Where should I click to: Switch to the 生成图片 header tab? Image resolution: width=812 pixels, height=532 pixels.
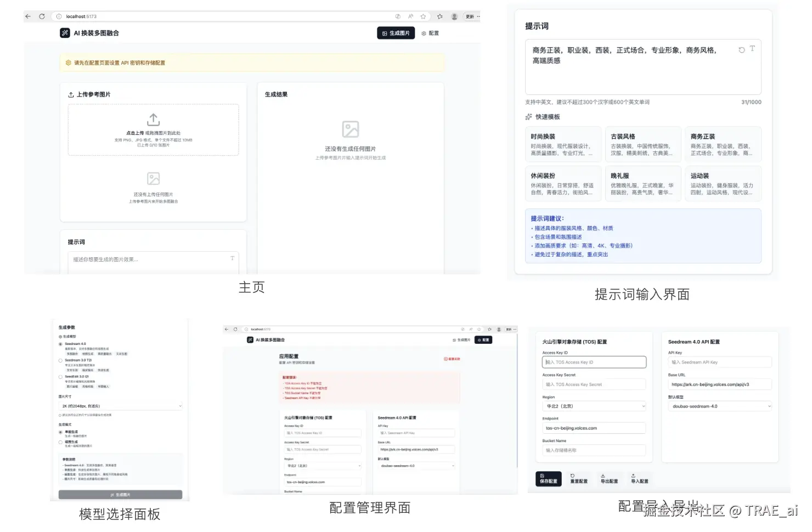click(396, 33)
